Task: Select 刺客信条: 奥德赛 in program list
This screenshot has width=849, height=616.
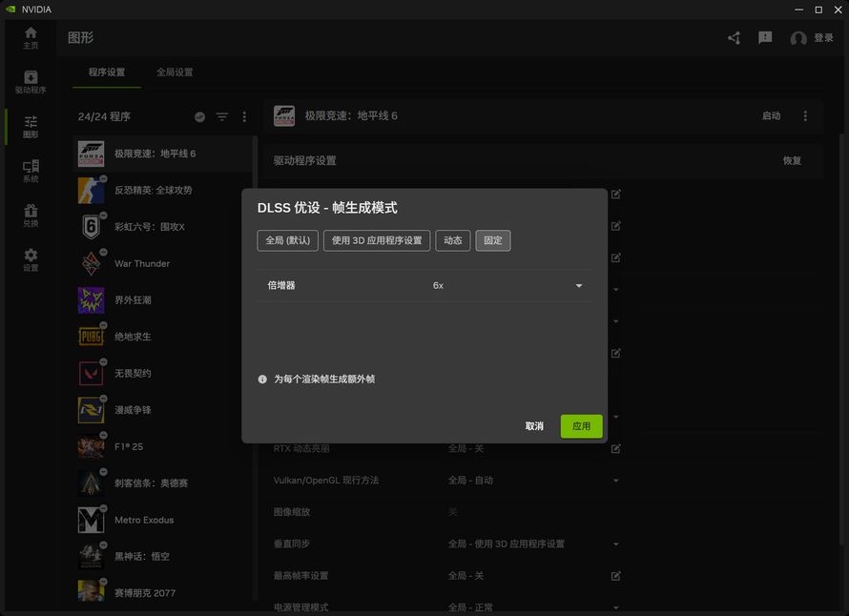Action: tap(162, 483)
